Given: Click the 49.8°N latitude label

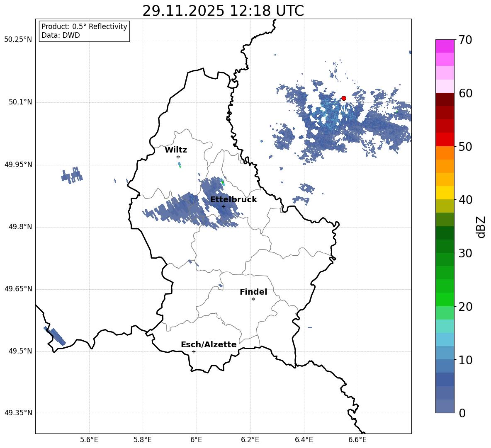Looking at the screenshot, I should pyautogui.click(x=20, y=227).
